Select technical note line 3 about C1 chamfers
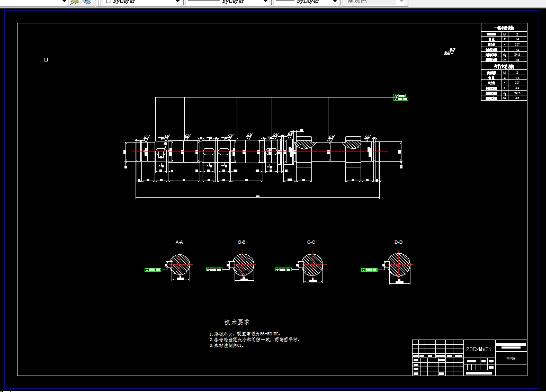This screenshot has height=392, width=546. click(x=227, y=346)
